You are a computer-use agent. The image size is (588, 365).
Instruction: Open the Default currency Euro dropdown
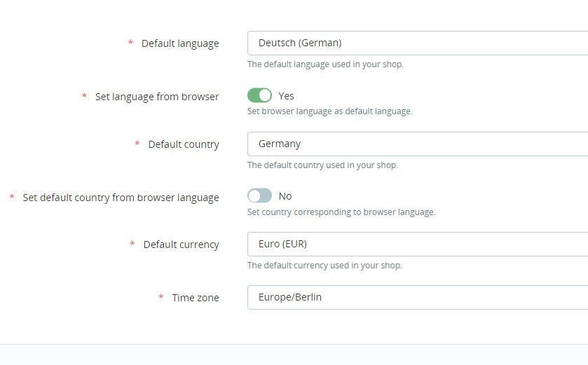click(418, 244)
